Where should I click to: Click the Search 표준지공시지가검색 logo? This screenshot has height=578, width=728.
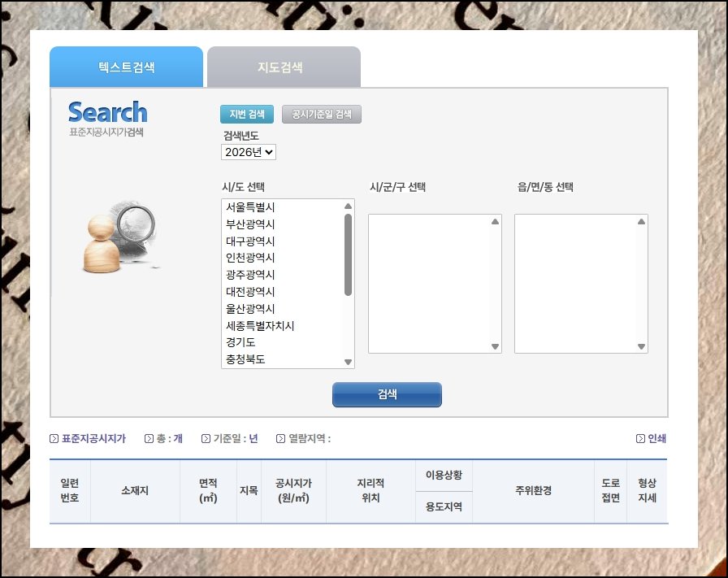coord(108,119)
